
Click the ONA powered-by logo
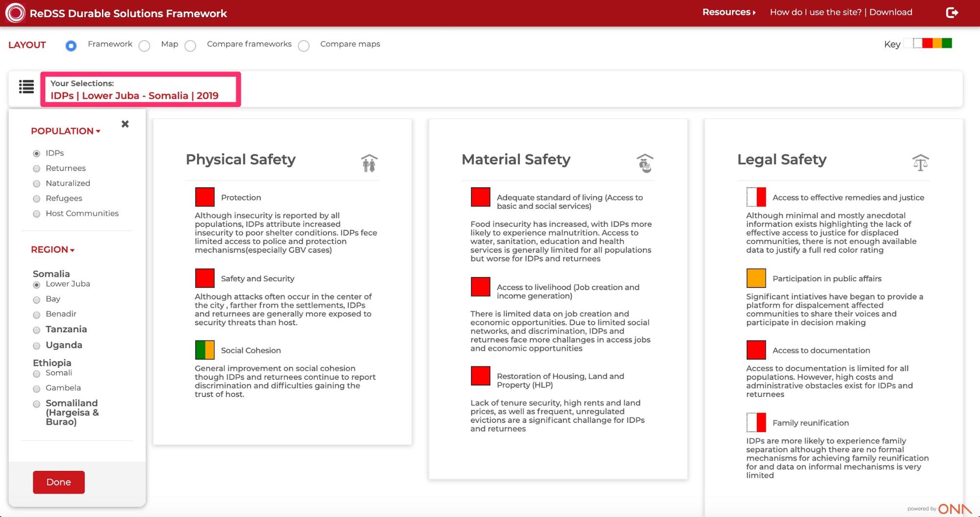click(955, 509)
